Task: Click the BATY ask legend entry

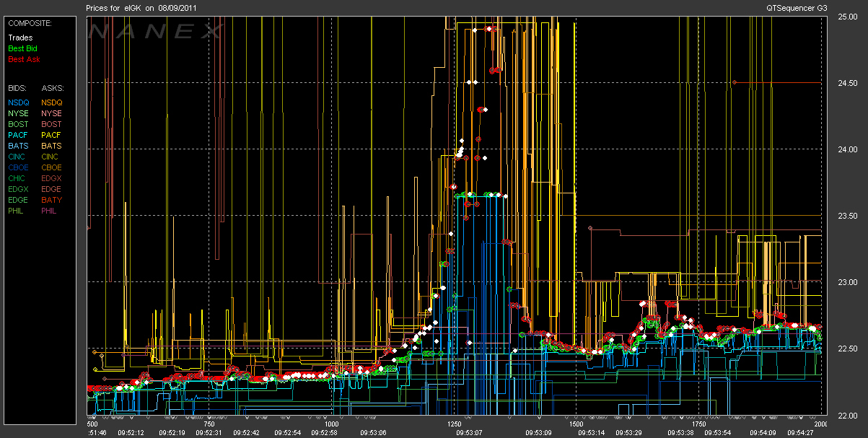Action: click(52, 200)
